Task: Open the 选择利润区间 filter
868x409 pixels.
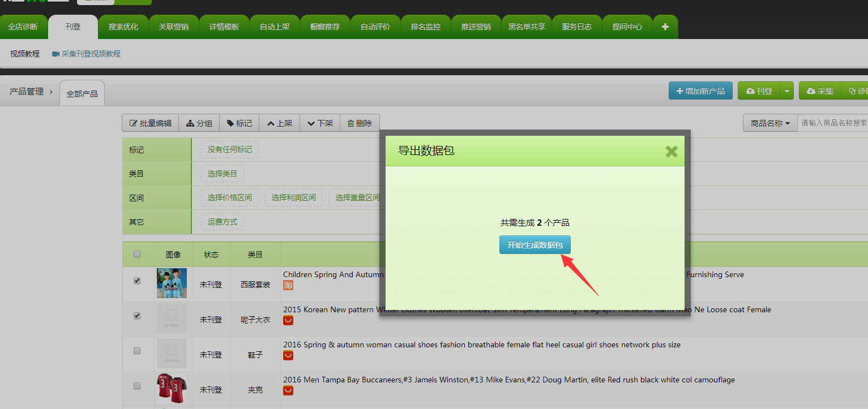Action: (294, 198)
